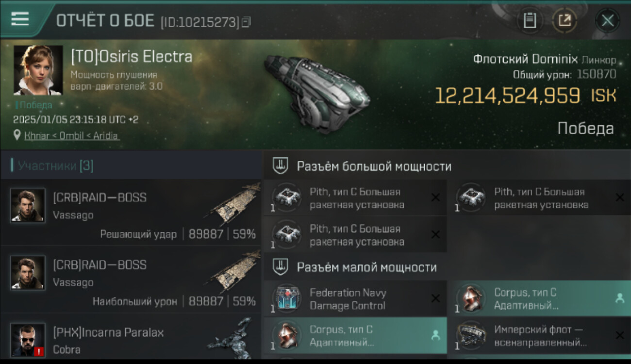Select Federation Navy Damage Control module icon

point(286,298)
